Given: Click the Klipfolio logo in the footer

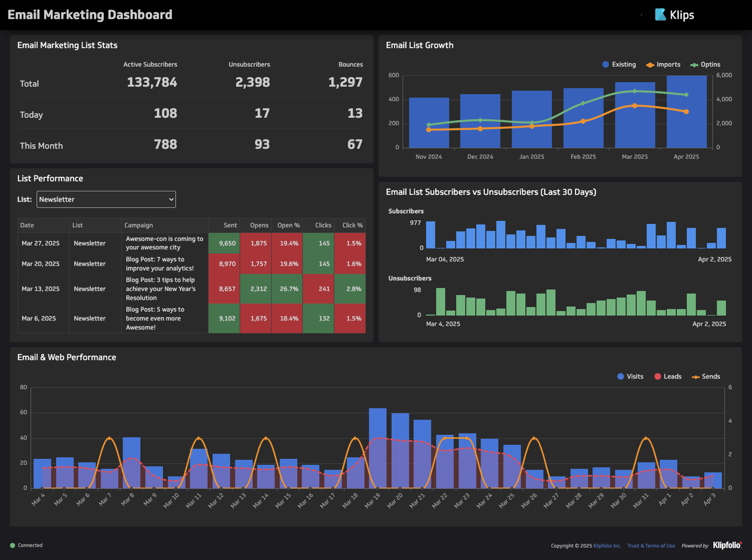Looking at the screenshot, I should [727, 545].
